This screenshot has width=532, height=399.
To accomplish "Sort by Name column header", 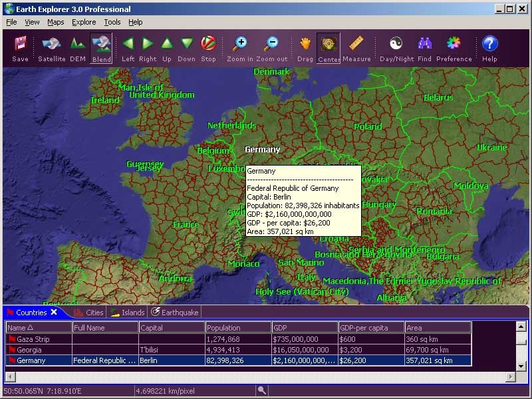I will click(39, 328).
